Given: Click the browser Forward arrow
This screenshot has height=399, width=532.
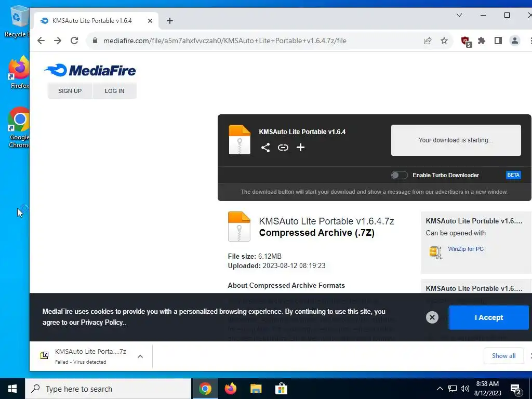Looking at the screenshot, I should click(58, 41).
